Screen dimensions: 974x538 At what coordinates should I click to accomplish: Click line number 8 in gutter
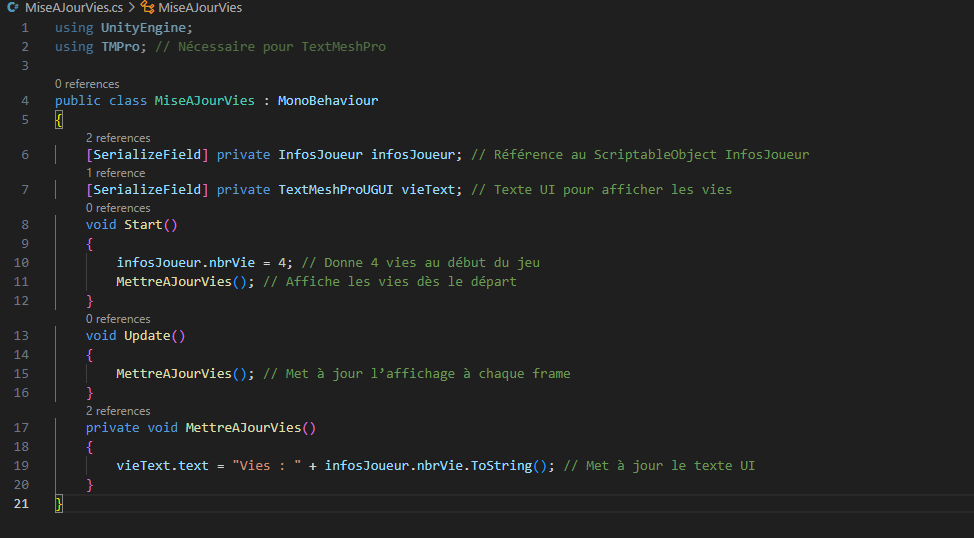click(25, 224)
